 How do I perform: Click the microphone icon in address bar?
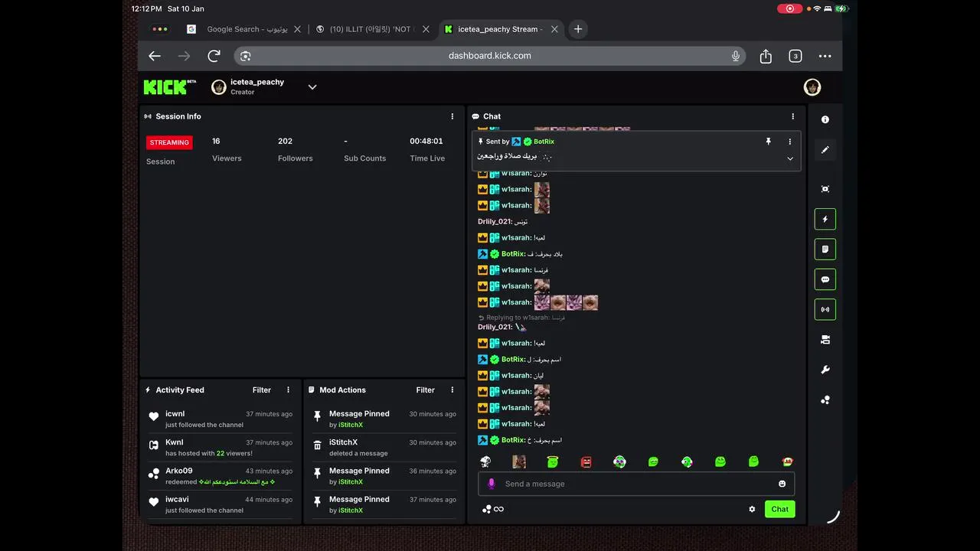(735, 56)
